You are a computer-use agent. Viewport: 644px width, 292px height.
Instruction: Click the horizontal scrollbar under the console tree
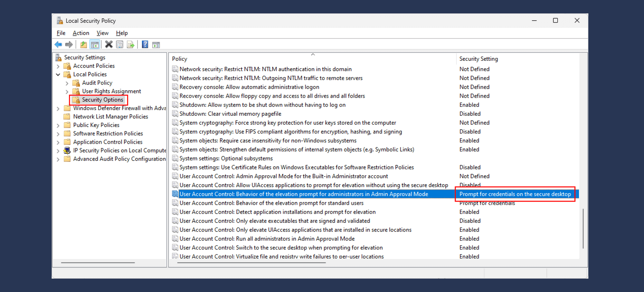pyautogui.click(x=98, y=263)
